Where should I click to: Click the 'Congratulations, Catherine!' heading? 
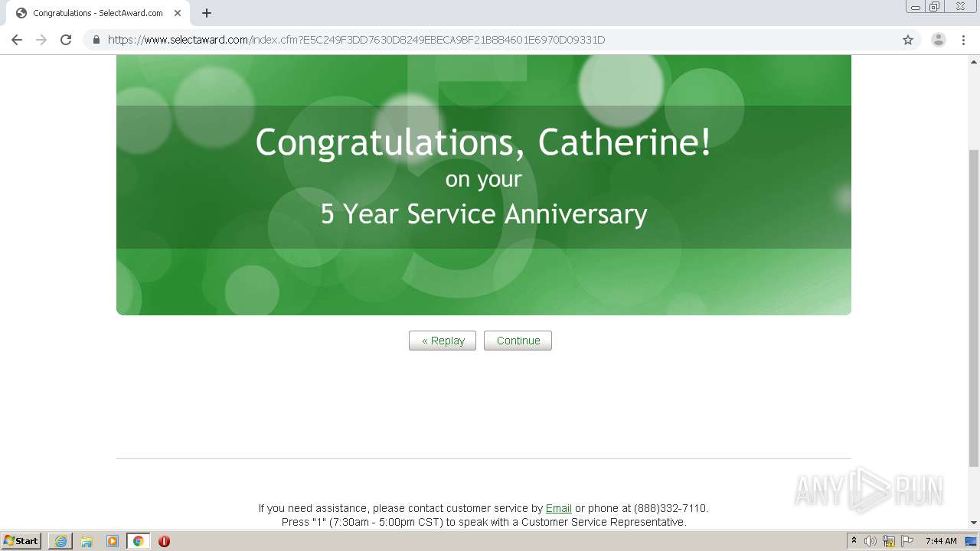point(483,143)
